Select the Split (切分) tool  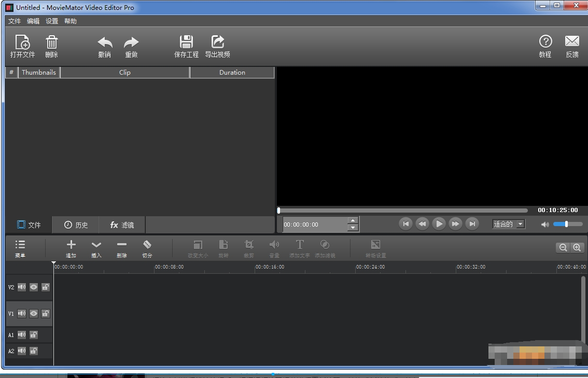(x=147, y=245)
